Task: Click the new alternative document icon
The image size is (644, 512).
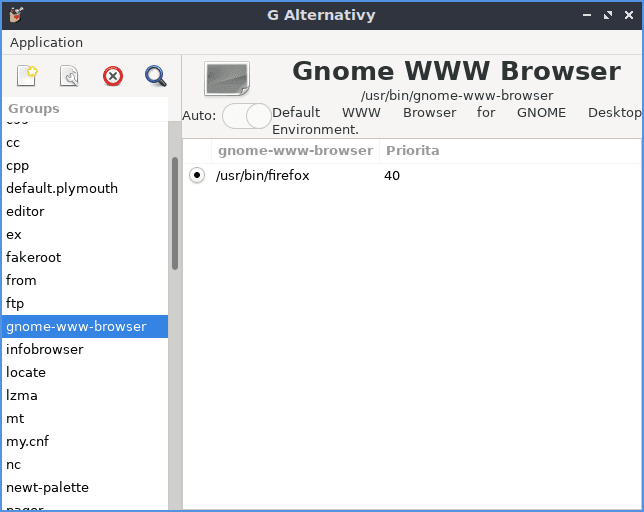Action: (x=27, y=76)
